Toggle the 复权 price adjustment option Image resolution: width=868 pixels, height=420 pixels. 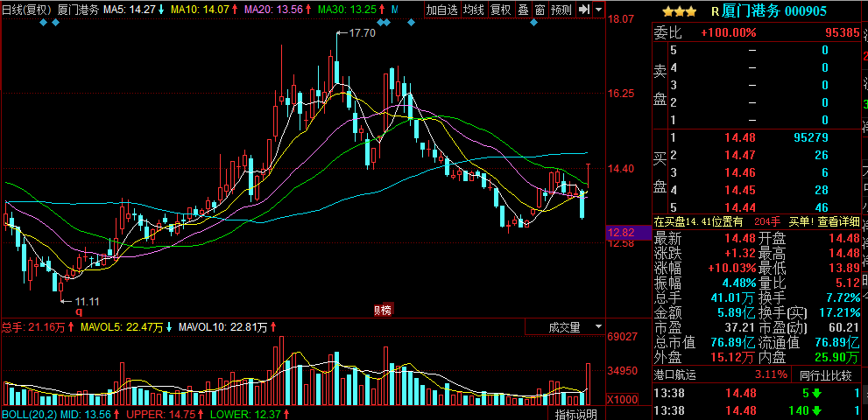click(500, 10)
